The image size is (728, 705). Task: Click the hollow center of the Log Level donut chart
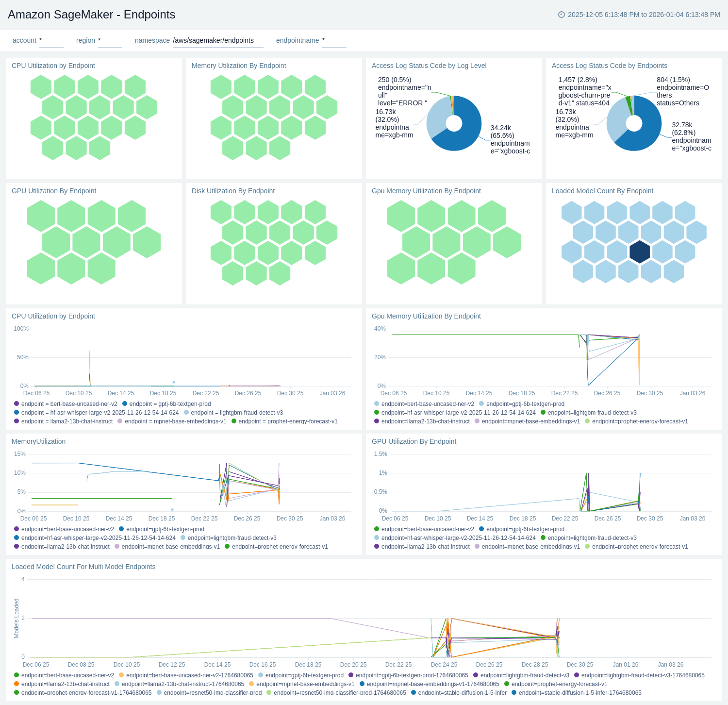[x=454, y=123]
